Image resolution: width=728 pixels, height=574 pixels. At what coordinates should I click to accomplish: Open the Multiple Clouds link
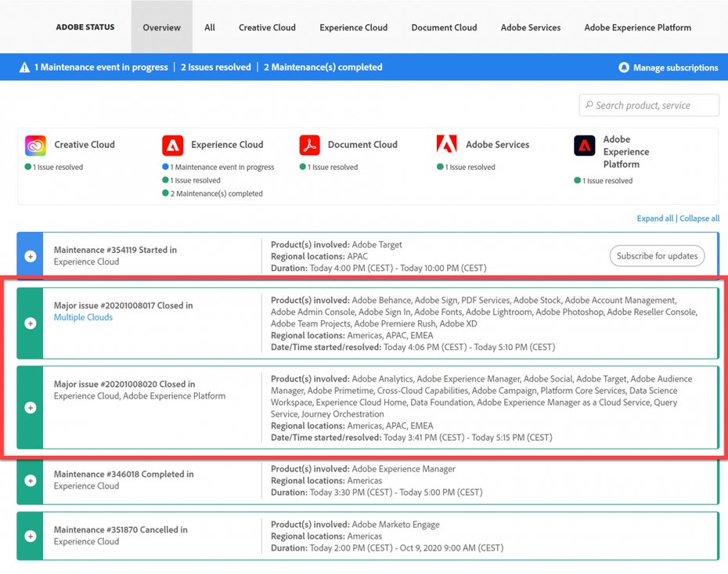click(x=83, y=317)
